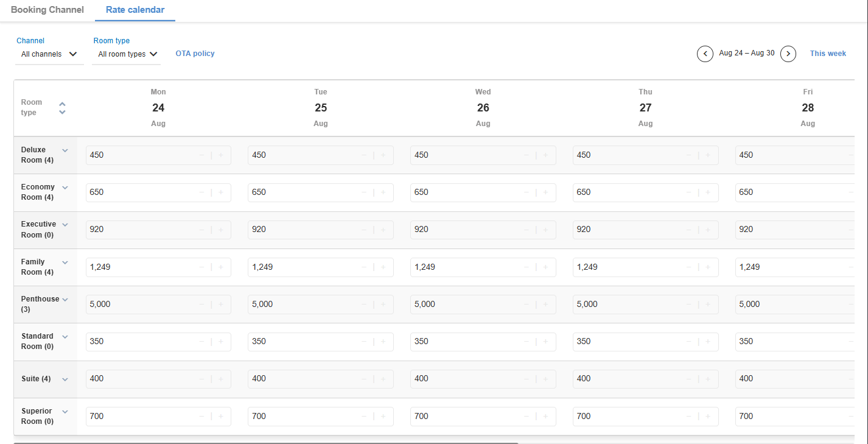Click the plus on Economy Room Tue 25 rate

tap(383, 192)
